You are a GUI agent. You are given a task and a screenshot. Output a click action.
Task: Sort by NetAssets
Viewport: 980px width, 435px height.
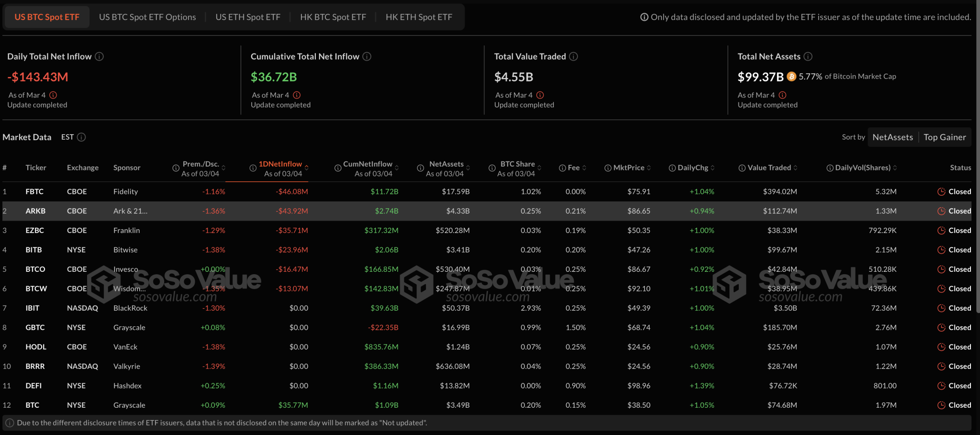(893, 137)
